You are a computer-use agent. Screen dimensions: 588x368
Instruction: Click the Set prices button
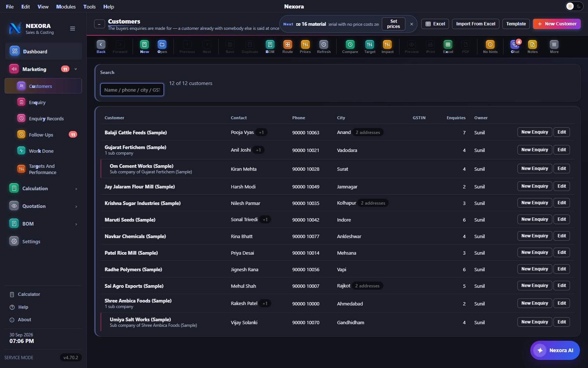(393, 24)
